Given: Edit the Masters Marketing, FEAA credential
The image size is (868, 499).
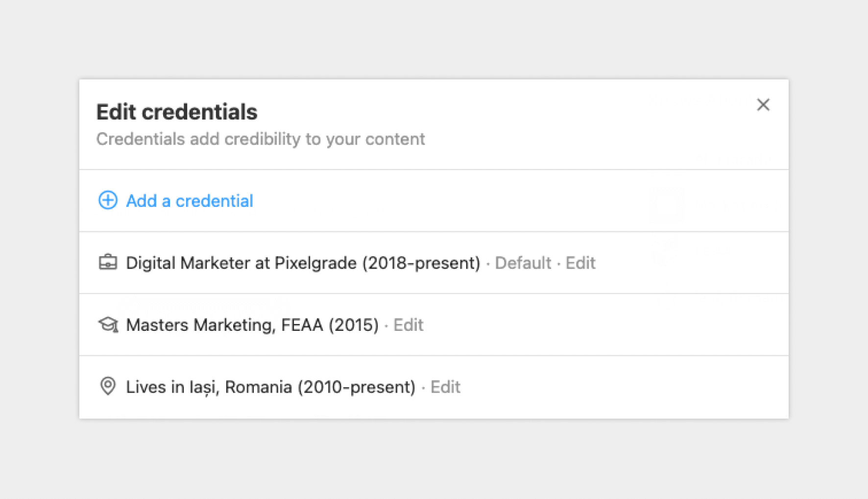Looking at the screenshot, I should [409, 325].
